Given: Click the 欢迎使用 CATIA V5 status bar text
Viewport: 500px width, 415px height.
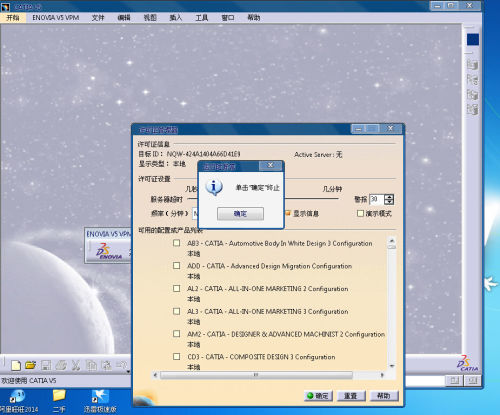Looking at the screenshot, I should tap(29, 380).
